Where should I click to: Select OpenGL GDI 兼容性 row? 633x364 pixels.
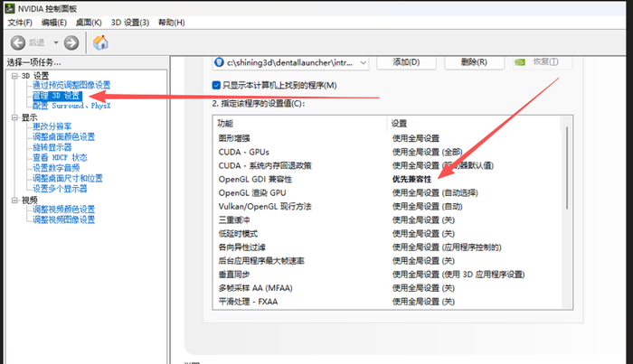(387, 180)
